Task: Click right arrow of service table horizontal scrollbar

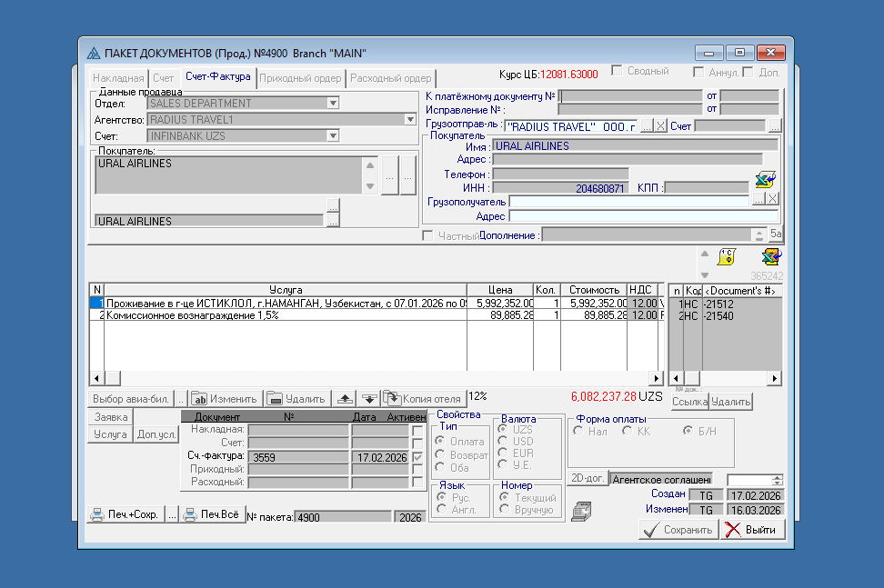Action: click(656, 378)
